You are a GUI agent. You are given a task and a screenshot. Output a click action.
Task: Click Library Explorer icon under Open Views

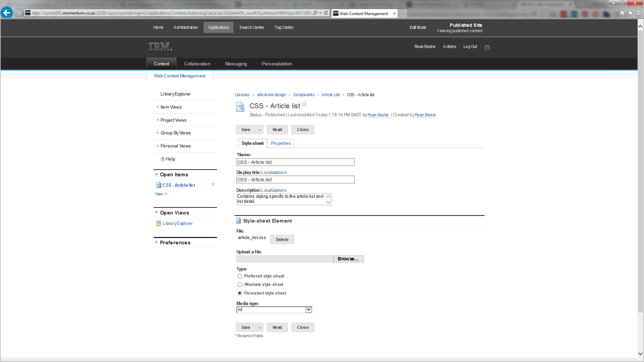(158, 224)
